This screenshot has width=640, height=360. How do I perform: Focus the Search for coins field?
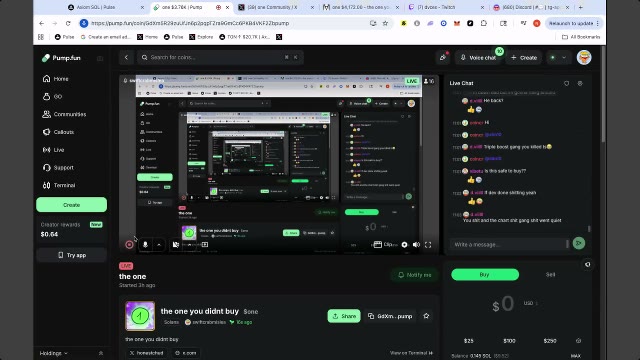click(220, 58)
